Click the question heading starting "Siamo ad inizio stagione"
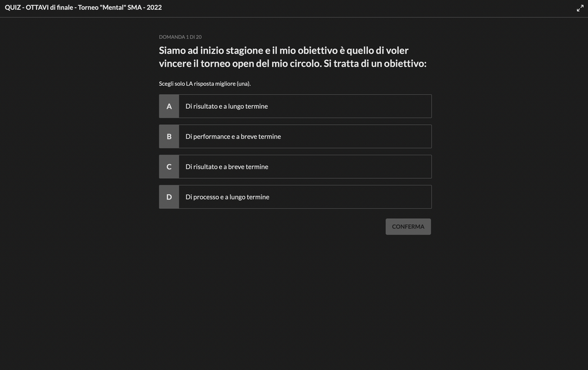Viewport: 588px width, 370px height. [283, 51]
